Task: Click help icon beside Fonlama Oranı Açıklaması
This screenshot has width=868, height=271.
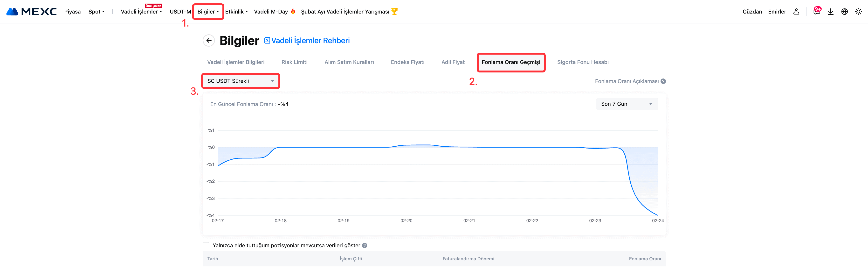Action: coord(663,81)
